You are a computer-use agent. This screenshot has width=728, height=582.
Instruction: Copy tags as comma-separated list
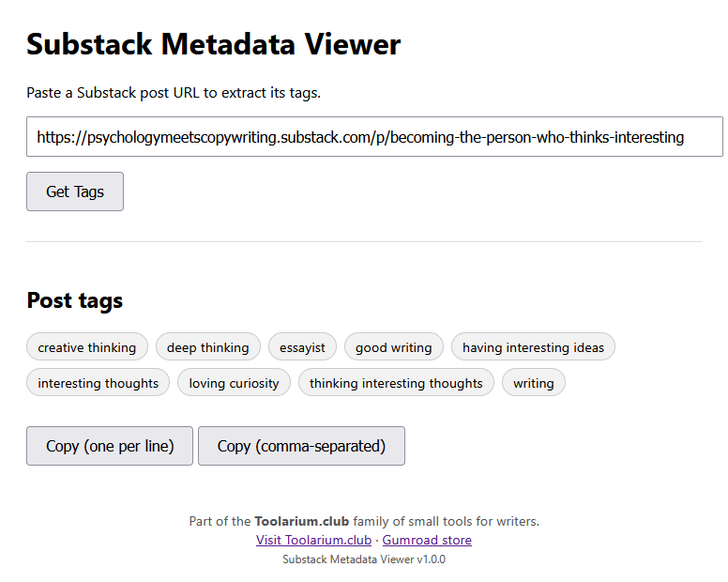[x=301, y=446]
